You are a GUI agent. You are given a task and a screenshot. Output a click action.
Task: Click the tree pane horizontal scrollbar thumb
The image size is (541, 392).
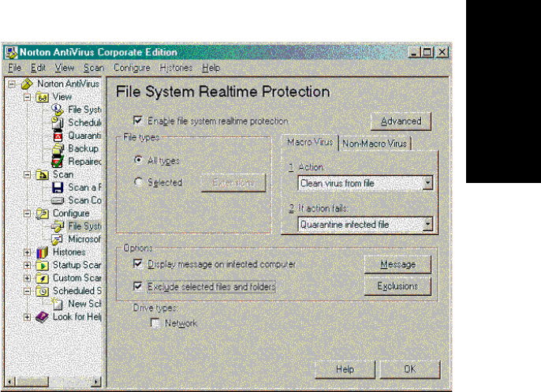point(32,382)
